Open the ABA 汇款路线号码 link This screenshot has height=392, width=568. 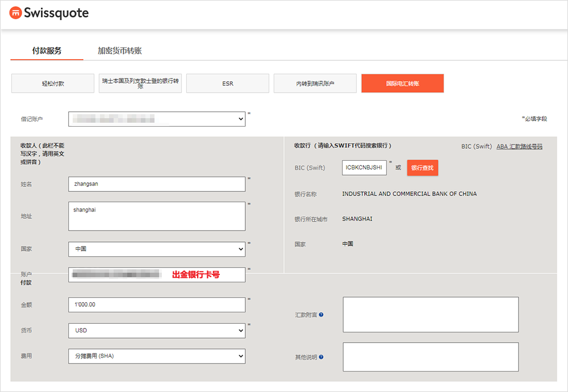[x=519, y=147]
